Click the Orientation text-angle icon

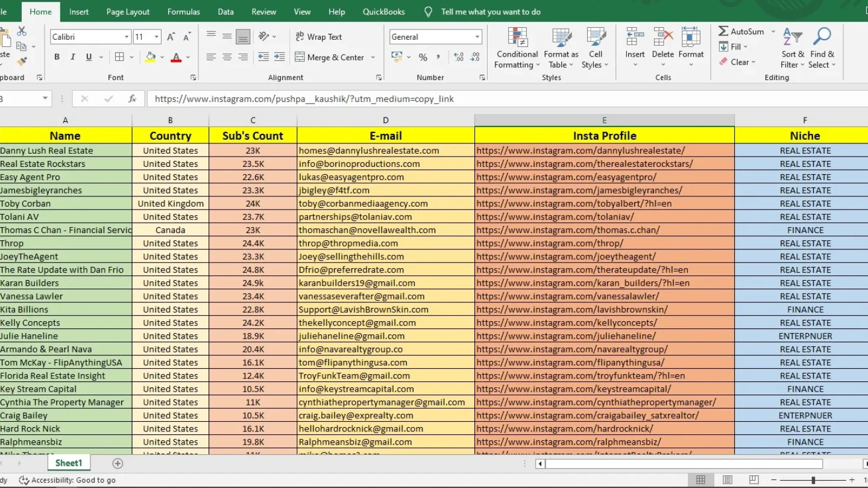pyautogui.click(x=263, y=36)
